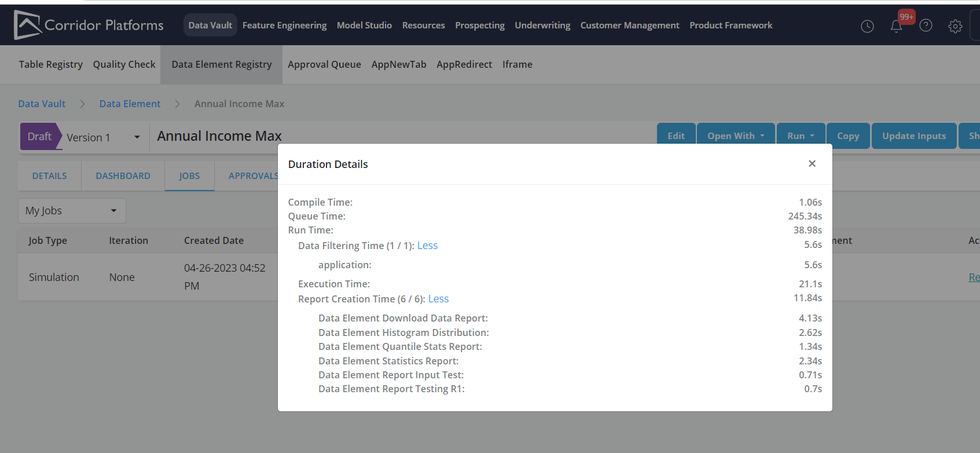Expand the Open With dropdown button
980x453 pixels.
[736, 136]
